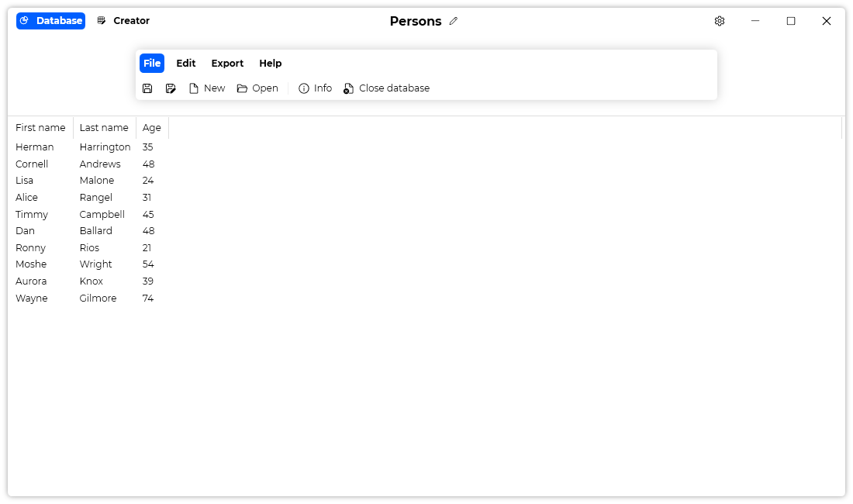Select the cell Gilmore
Screen dimensions: 853x504
(x=98, y=299)
